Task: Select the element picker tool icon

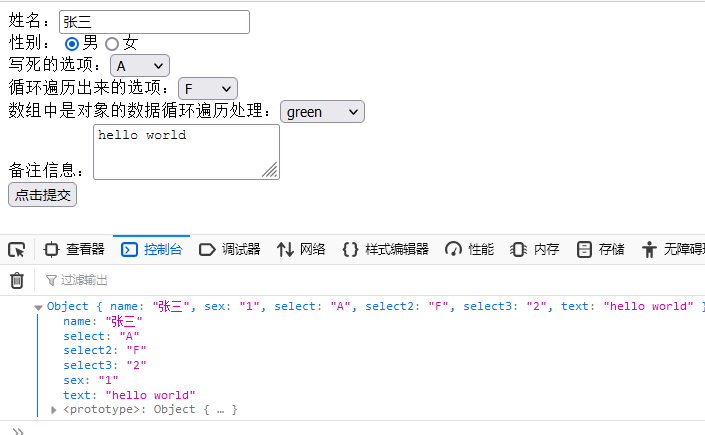Action: [x=17, y=249]
